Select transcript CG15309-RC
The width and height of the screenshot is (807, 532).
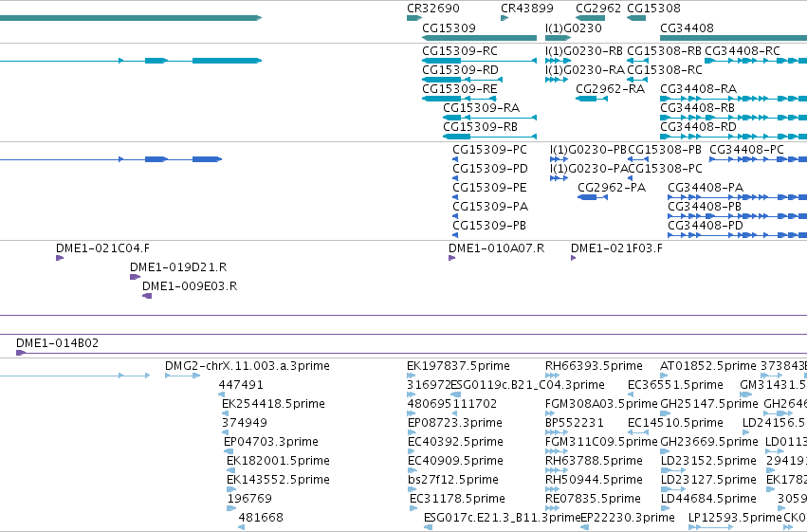479,61
